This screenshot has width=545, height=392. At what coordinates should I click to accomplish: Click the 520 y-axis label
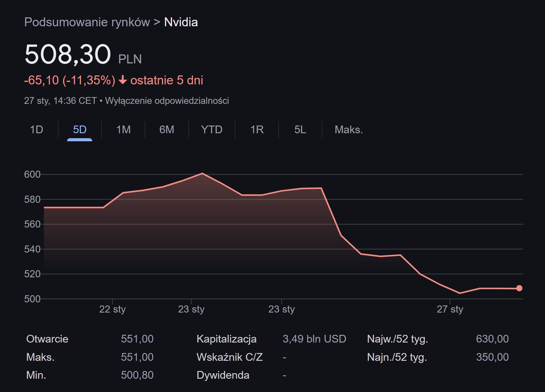(32, 274)
